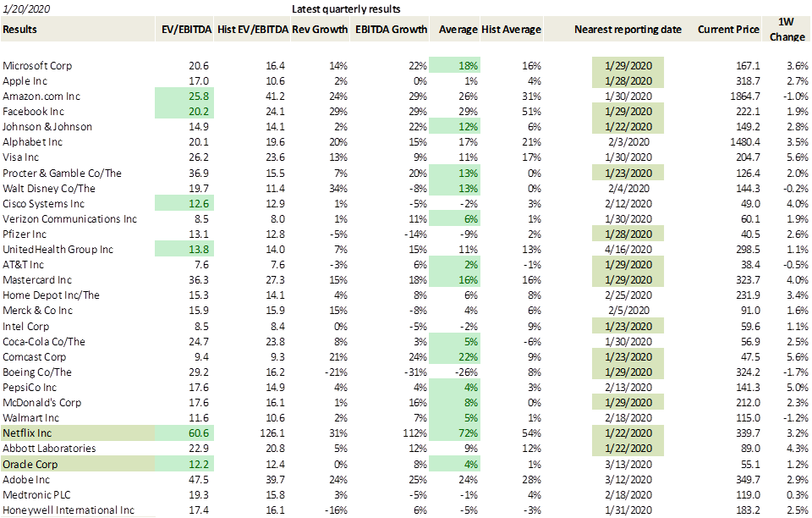Select Facebook Inc EV/EBITDA value 20.2
This screenshot has width=812, height=518.
pyautogui.click(x=199, y=112)
